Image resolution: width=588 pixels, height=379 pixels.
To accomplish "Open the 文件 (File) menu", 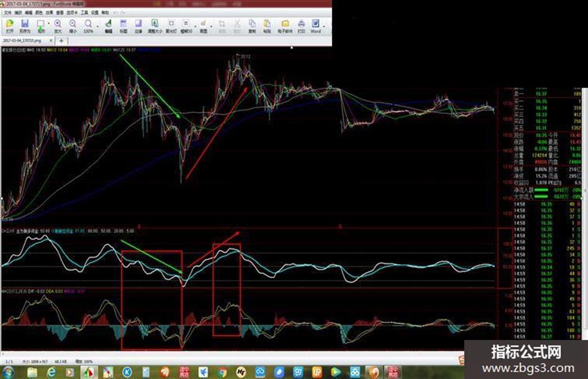I will tap(7, 12).
